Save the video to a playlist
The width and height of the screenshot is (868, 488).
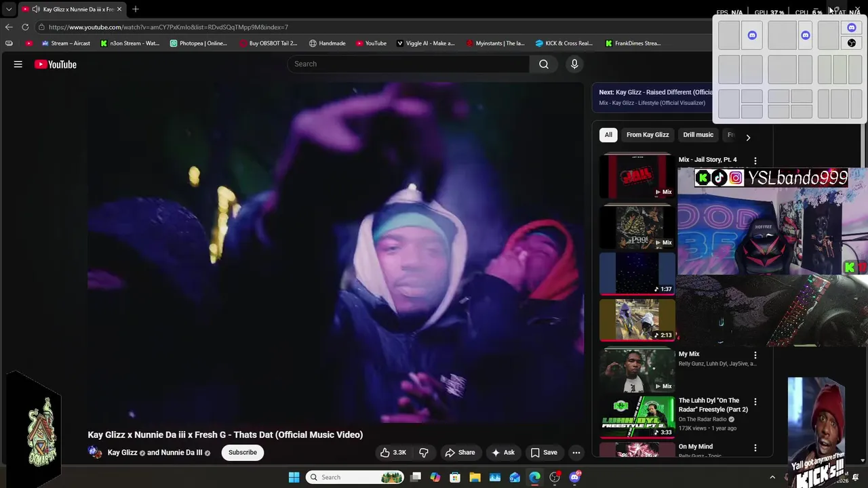pyautogui.click(x=544, y=452)
